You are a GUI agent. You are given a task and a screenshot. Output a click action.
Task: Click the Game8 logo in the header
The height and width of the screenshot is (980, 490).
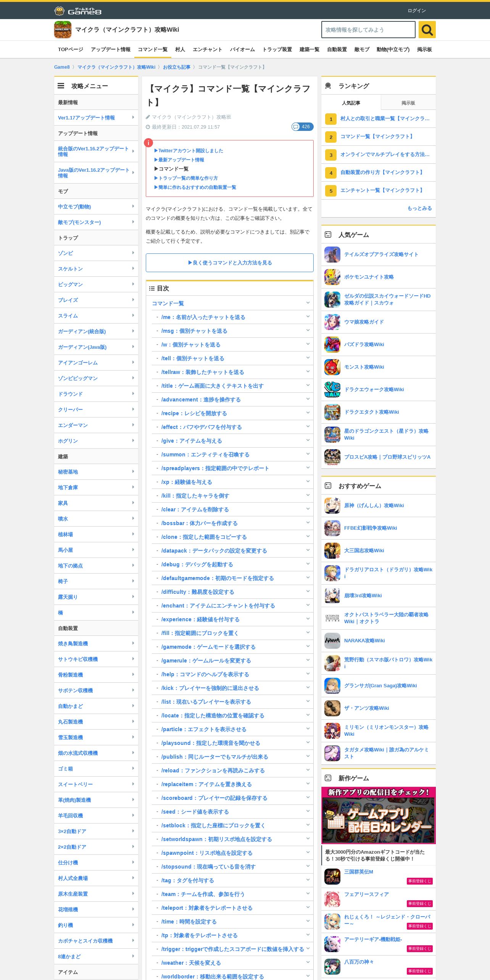(x=78, y=11)
